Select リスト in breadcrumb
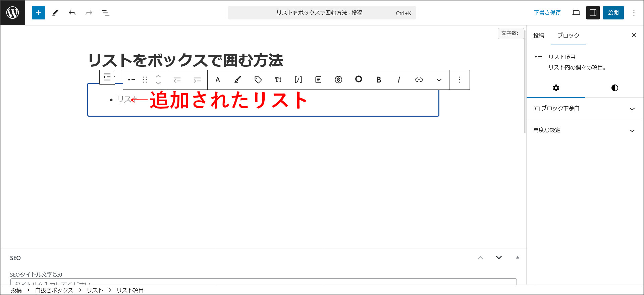The width and height of the screenshot is (644, 295). tap(95, 290)
